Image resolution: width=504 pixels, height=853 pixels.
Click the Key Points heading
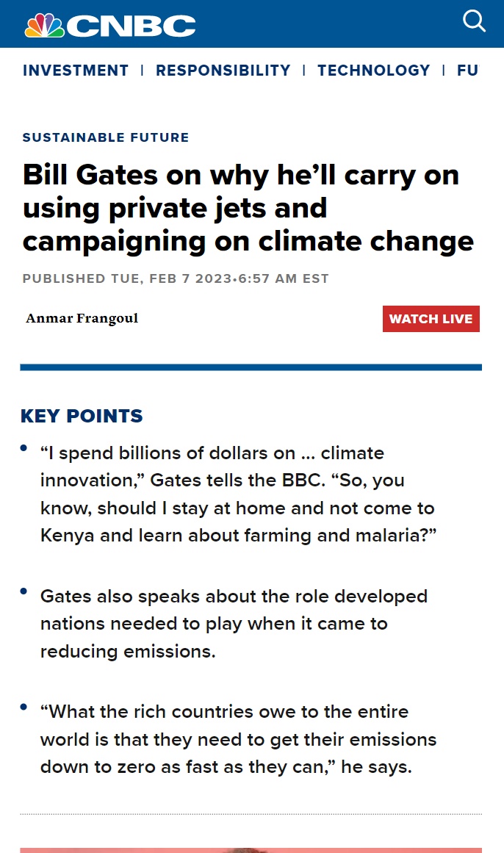click(x=82, y=416)
